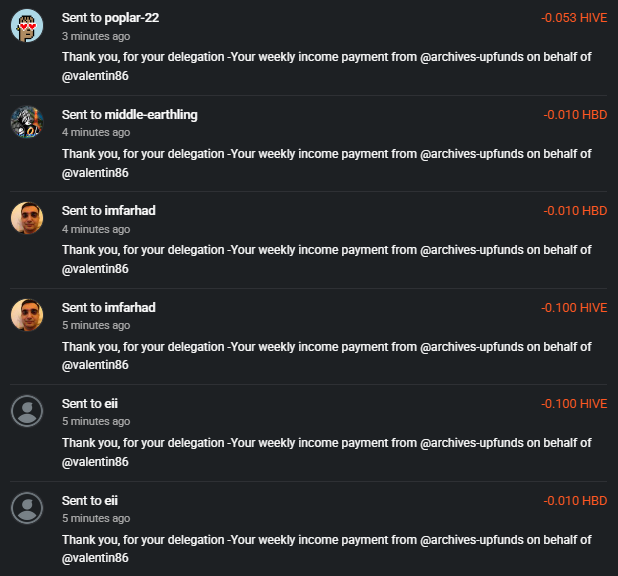Select middle-earthling's -0.010 HBD amount
Viewport: 618px width, 576px height.
point(575,115)
